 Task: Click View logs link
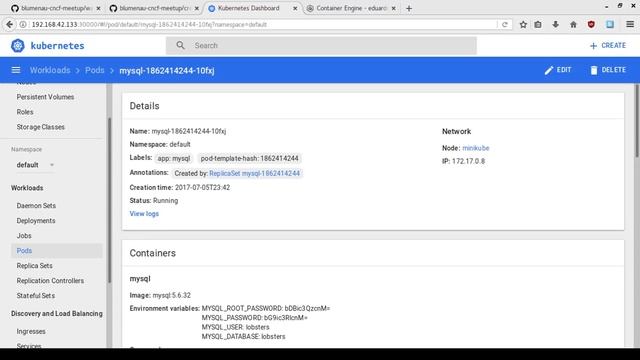coord(144,213)
